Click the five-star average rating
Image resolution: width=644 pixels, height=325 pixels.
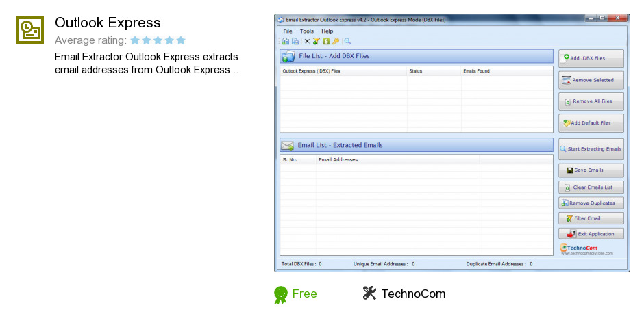(158, 40)
